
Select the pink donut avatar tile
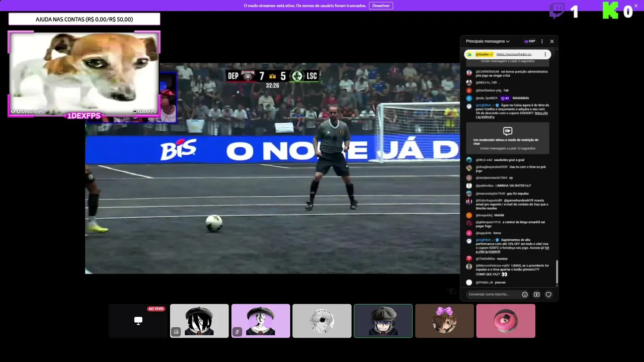click(506, 321)
